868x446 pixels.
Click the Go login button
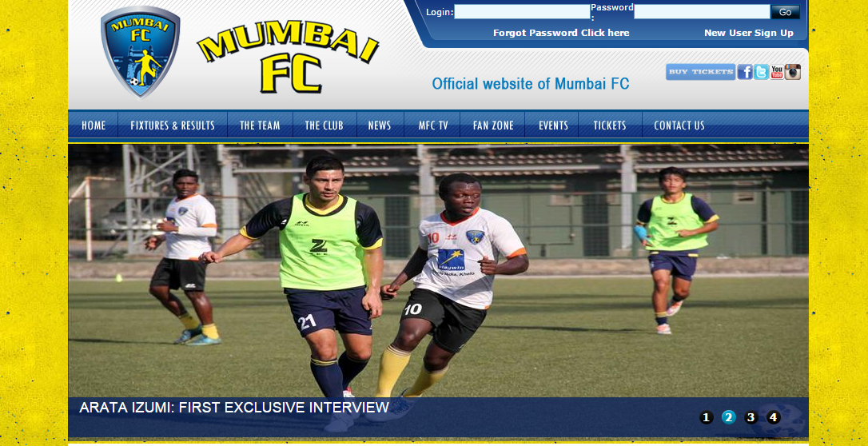click(785, 12)
